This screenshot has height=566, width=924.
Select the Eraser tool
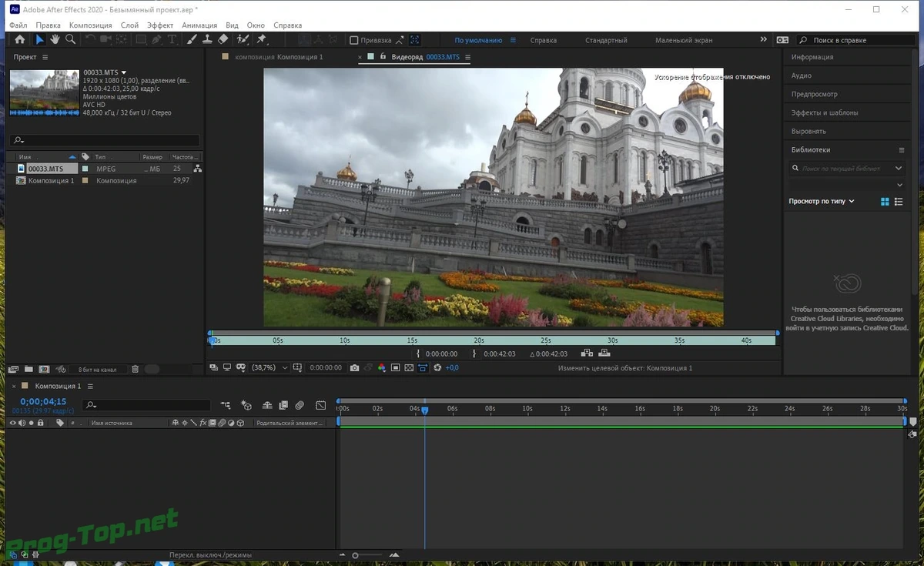(x=223, y=39)
